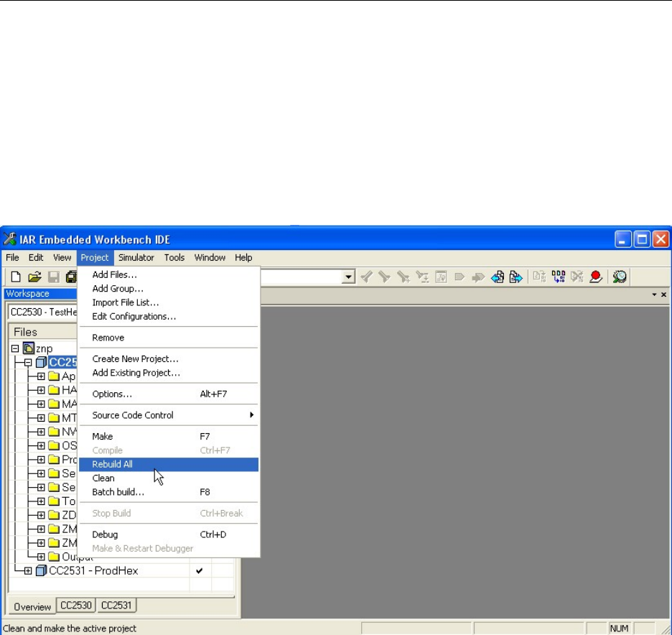Click the greyed Next Bookmark arrow icon
This screenshot has width=672, height=635.
click(x=478, y=277)
